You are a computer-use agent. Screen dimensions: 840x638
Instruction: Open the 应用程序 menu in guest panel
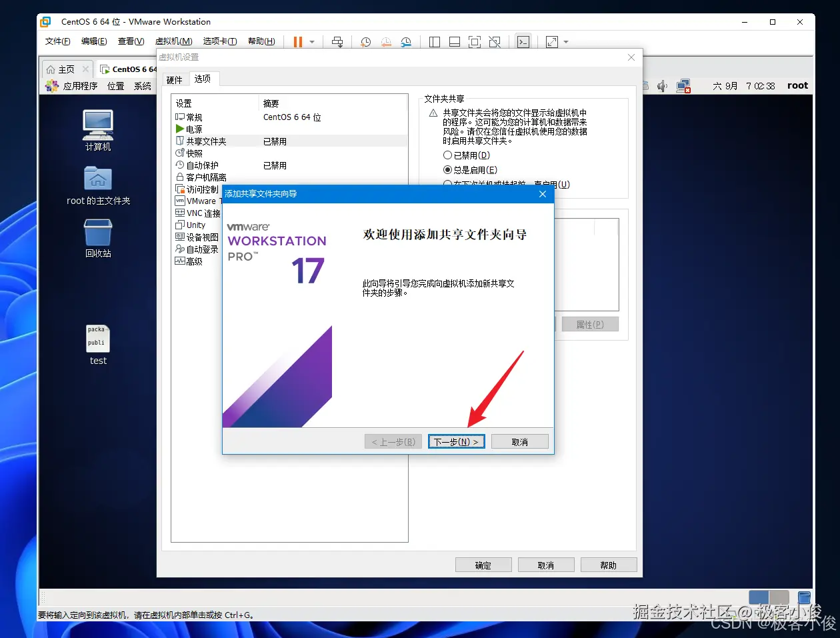click(71, 86)
